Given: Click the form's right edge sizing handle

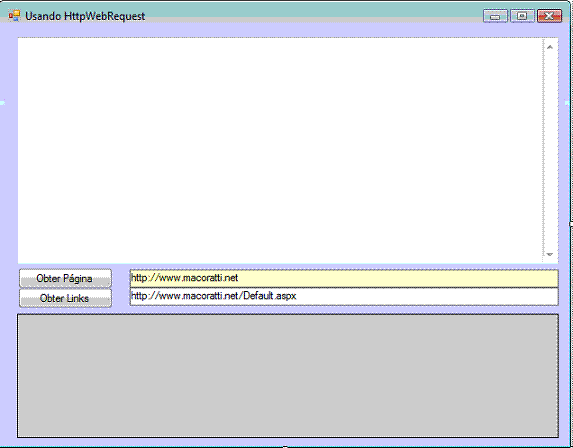Looking at the screenshot, I should pos(569,103).
